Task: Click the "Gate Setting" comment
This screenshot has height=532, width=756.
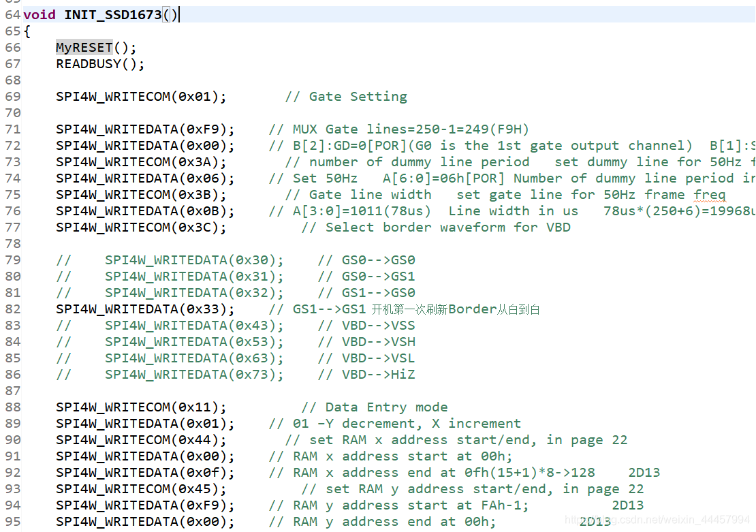Action: 346,97
